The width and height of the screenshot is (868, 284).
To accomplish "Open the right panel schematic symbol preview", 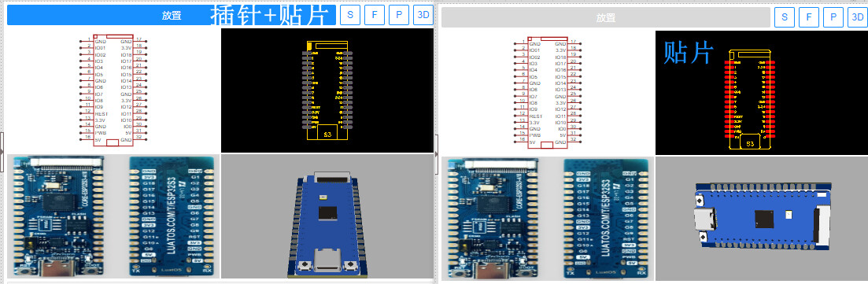I will (548, 93).
